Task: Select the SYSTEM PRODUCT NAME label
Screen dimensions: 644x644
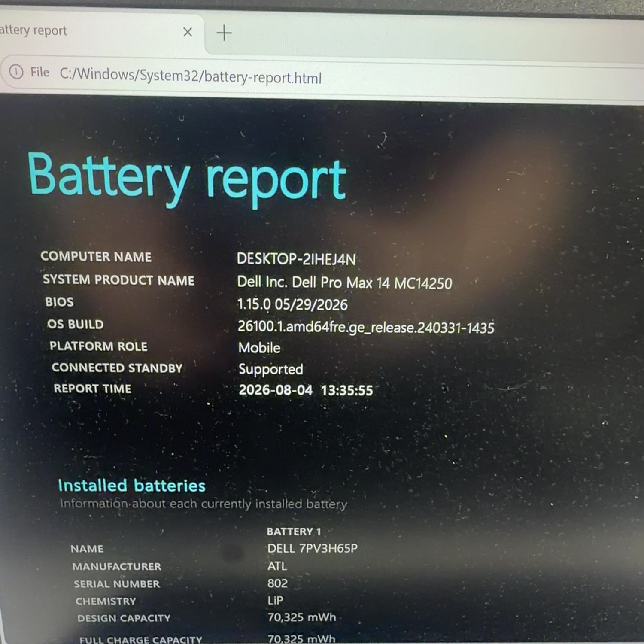Action: click(x=118, y=280)
